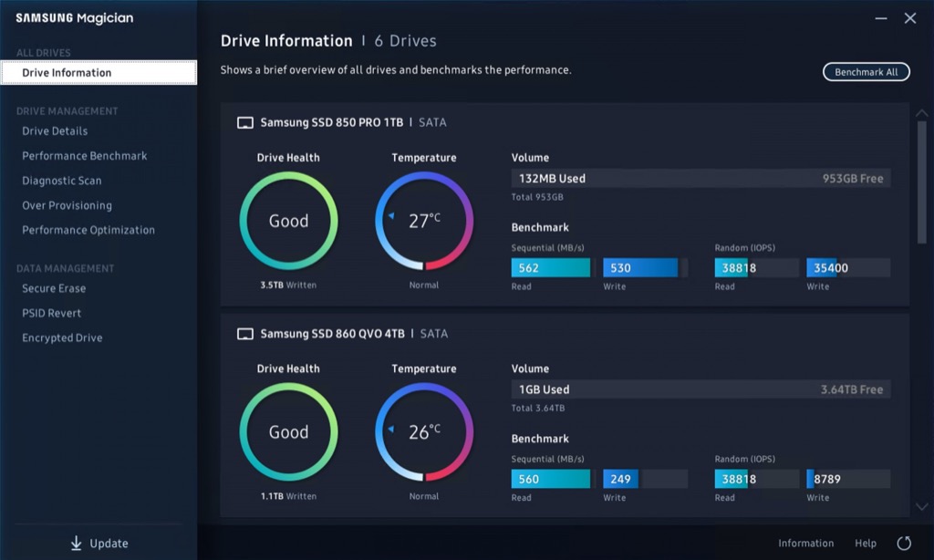934x560 pixels.
Task: Select Secure Erase option
Action: click(x=54, y=289)
